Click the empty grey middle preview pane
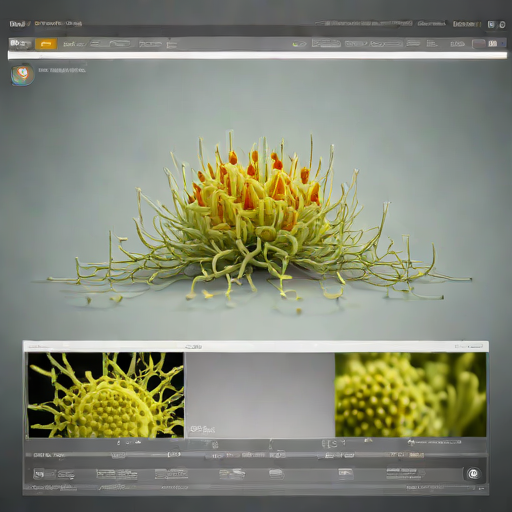 (x=260, y=395)
